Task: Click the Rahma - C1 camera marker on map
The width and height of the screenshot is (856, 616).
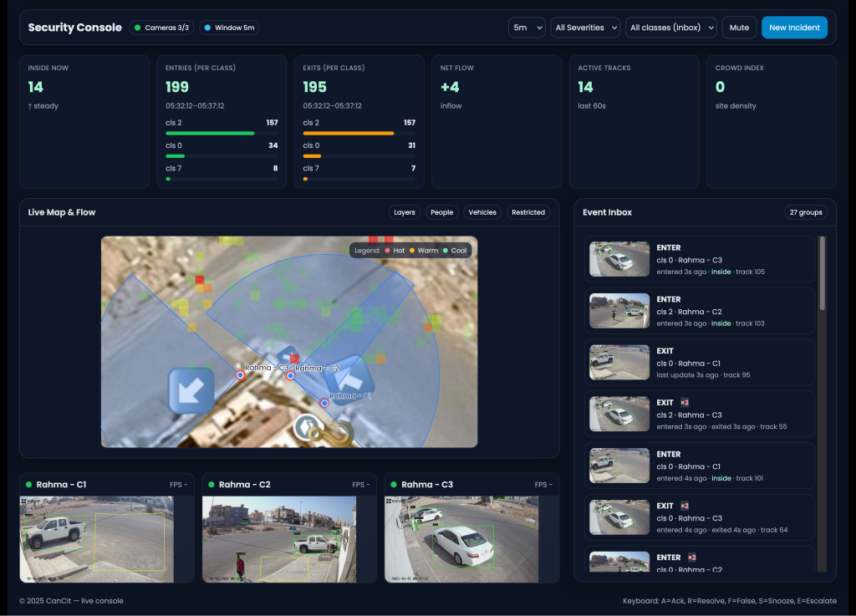Action: click(324, 403)
